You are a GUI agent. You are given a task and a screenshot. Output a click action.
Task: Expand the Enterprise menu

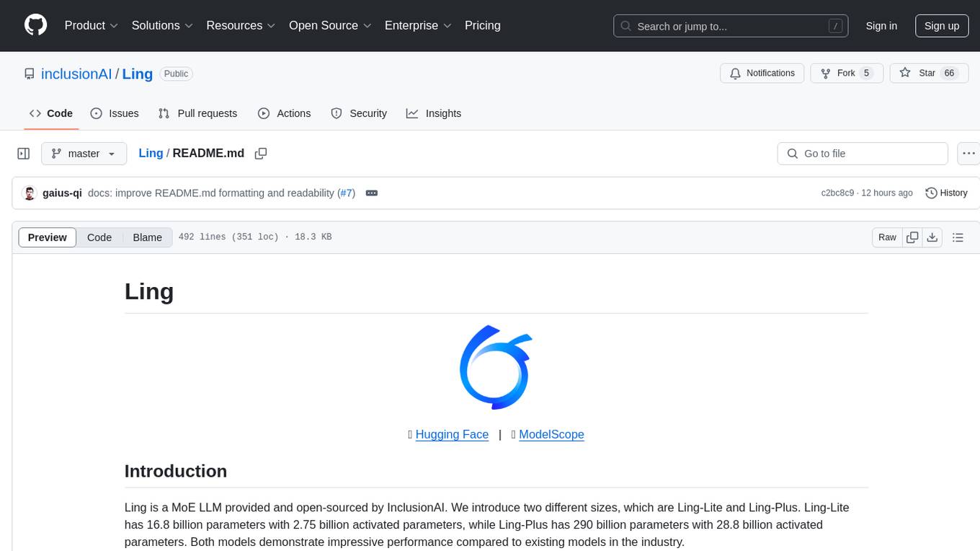418,25
